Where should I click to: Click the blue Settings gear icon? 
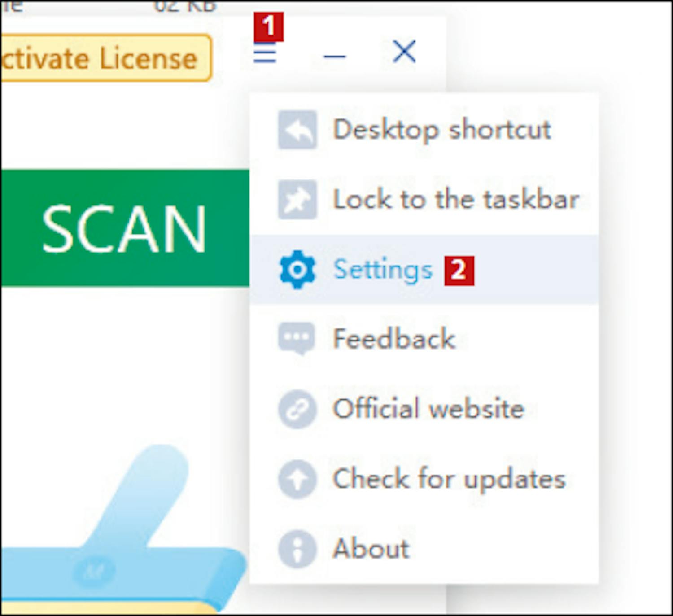point(297,270)
